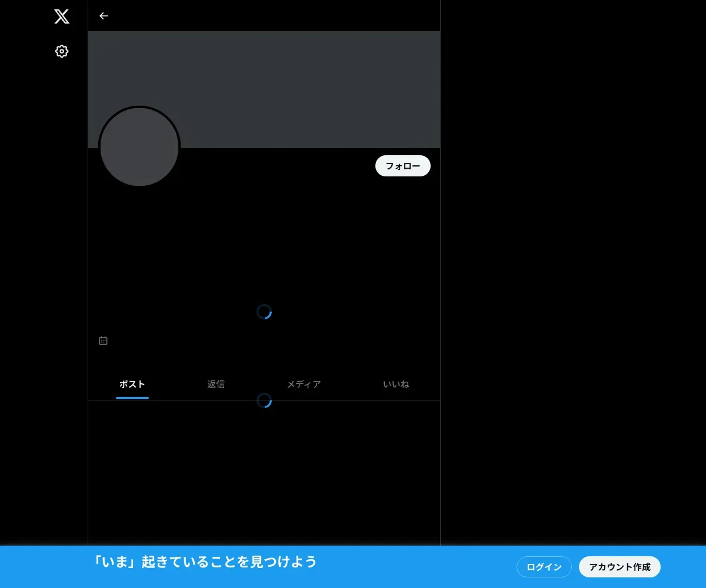Click the 「いま」起きていることを見つけよう banner text

[x=205, y=562]
